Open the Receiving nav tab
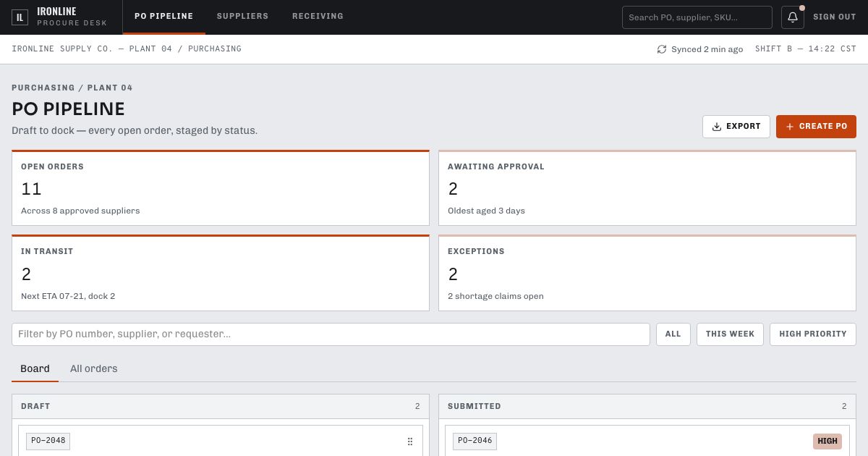 (318, 17)
